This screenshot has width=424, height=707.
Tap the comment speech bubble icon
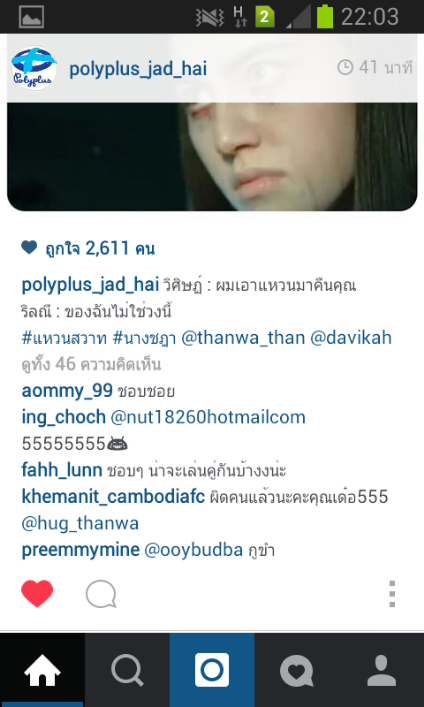101,594
